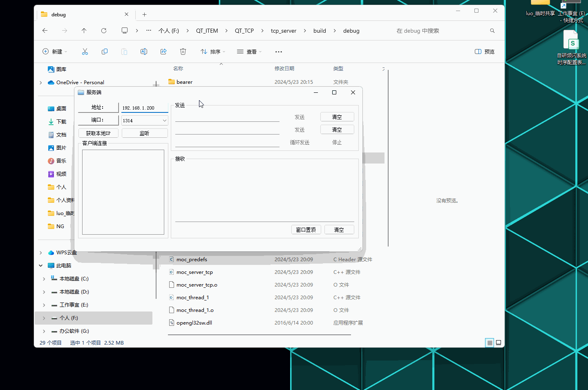Image resolution: width=588 pixels, height=390 pixels.
Task: Click the search magnifier icon
Action: coord(492,31)
